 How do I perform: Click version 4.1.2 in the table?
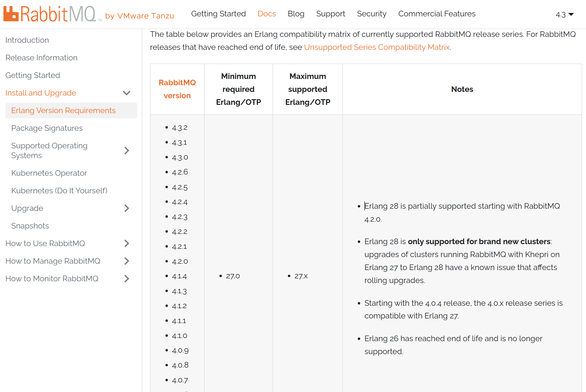pos(179,306)
